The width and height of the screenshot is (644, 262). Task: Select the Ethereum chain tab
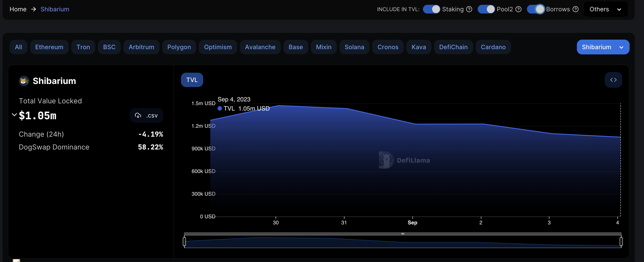49,47
